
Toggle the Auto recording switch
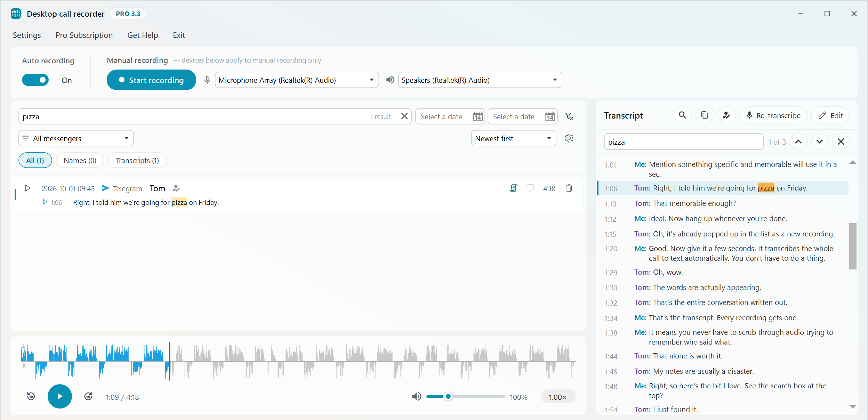coord(35,80)
